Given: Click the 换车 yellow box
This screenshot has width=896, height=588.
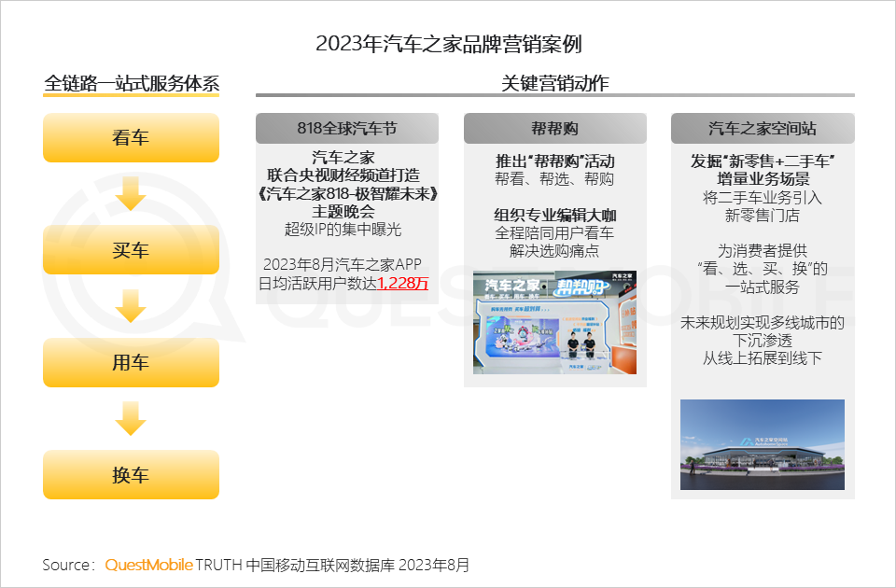Looking at the screenshot, I should [x=131, y=475].
